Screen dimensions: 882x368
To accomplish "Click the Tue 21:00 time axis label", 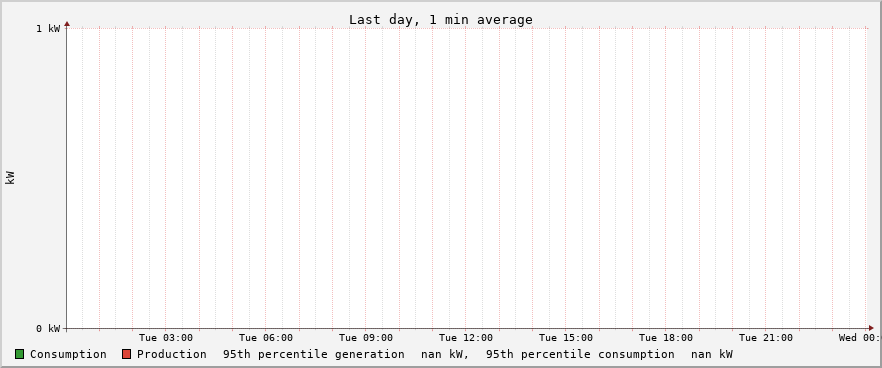I will coord(766,338).
